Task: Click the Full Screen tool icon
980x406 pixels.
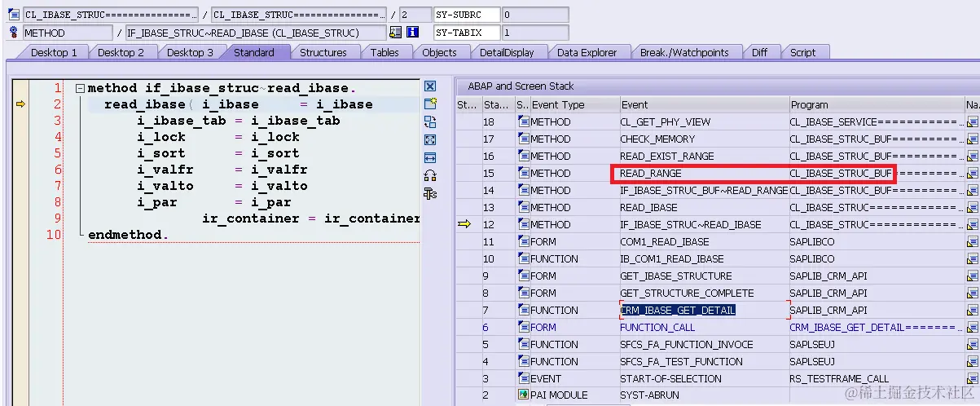Action: click(x=430, y=139)
